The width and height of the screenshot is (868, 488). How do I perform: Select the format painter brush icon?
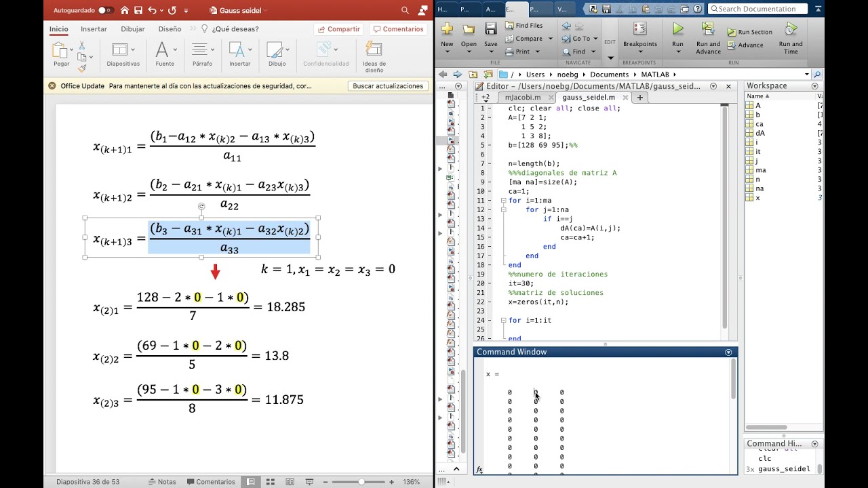coord(81,68)
